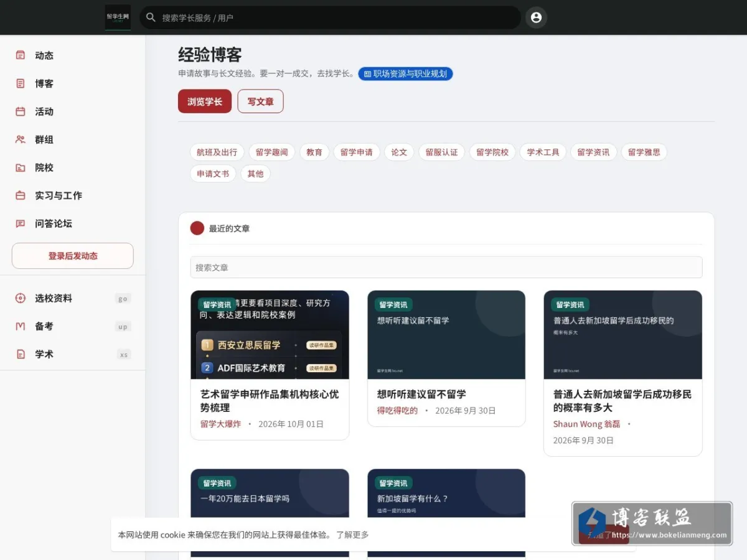Open the 职场资源与职业规划 badge link

(405, 73)
